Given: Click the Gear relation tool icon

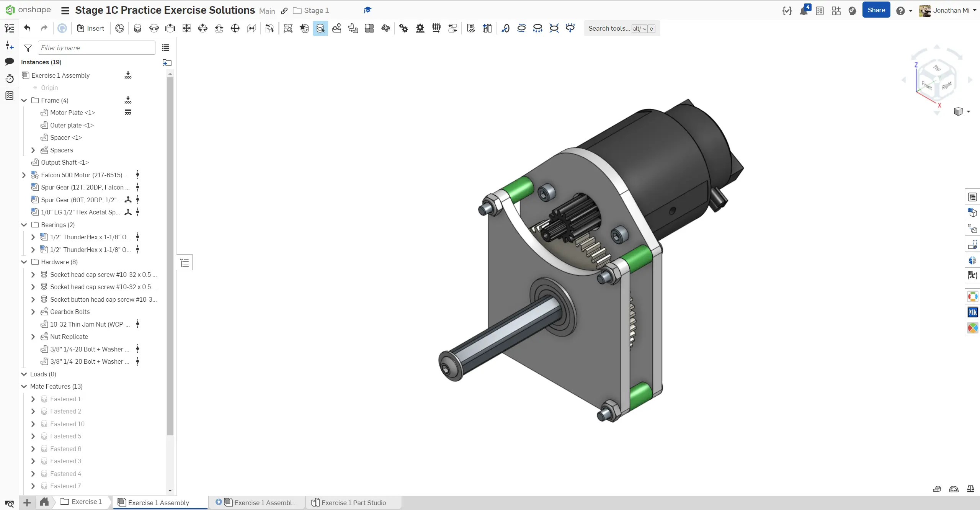Looking at the screenshot, I should (x=403, y=28).
